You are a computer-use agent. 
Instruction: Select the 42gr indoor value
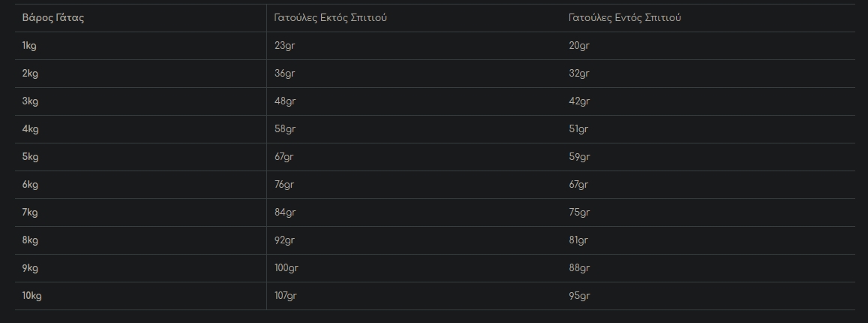(580, 101)
